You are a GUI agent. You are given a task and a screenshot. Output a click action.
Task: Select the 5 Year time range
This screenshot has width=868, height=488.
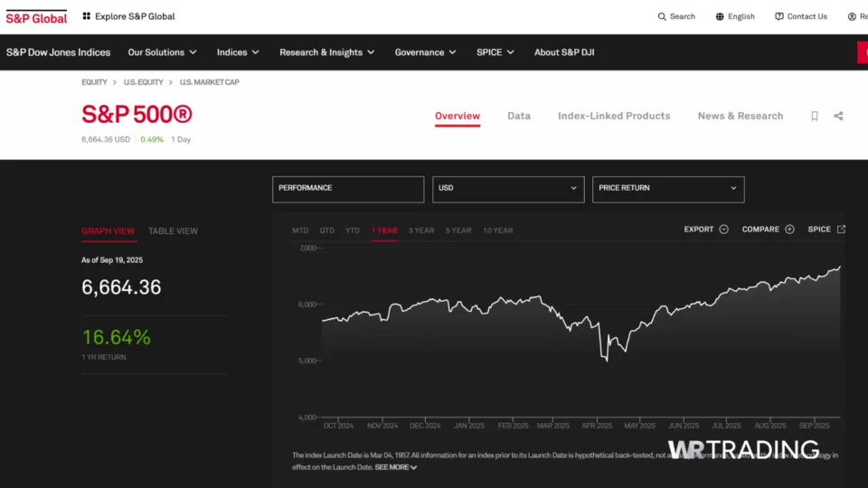(458, 230)
